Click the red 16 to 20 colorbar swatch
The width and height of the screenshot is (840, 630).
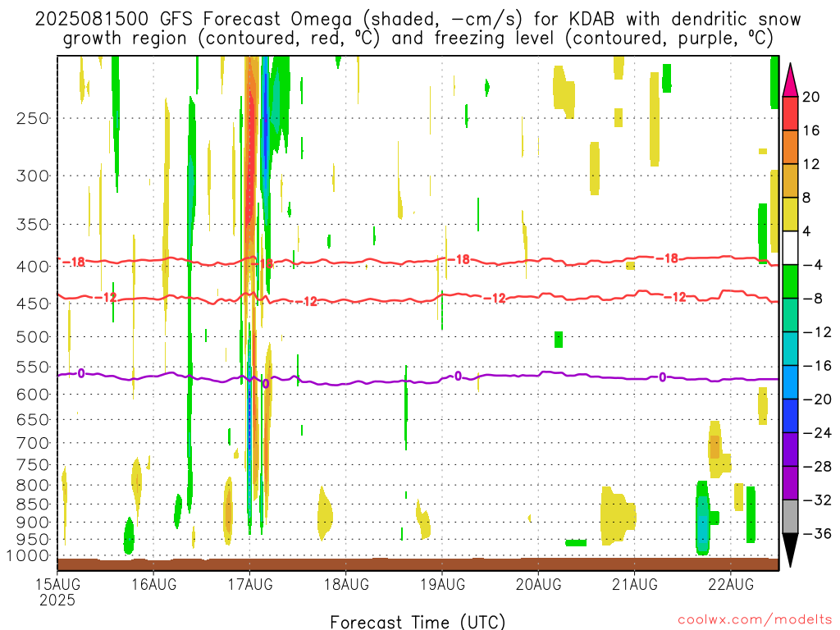[x=790, y=113]
